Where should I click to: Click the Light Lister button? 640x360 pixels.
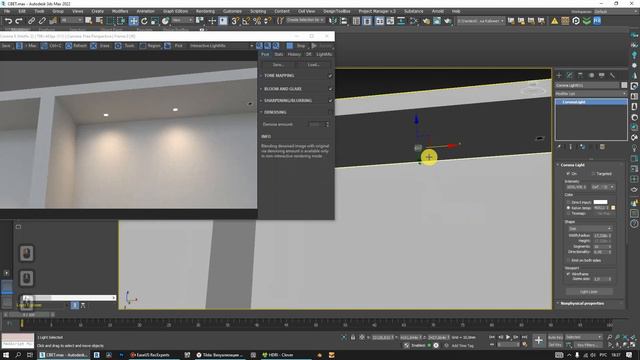coord(589,291)
